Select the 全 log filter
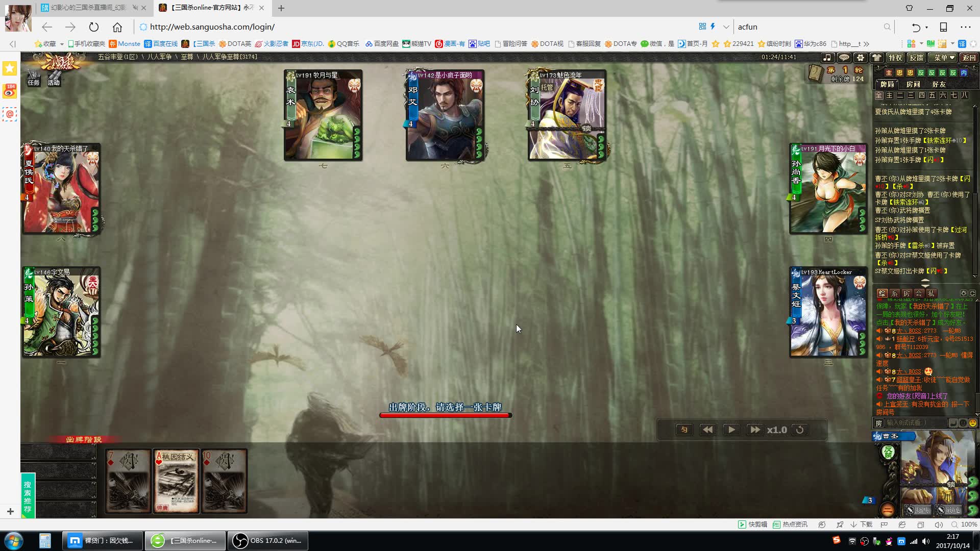Viewport: 980px width, 551px height. (x=879, y=95)
